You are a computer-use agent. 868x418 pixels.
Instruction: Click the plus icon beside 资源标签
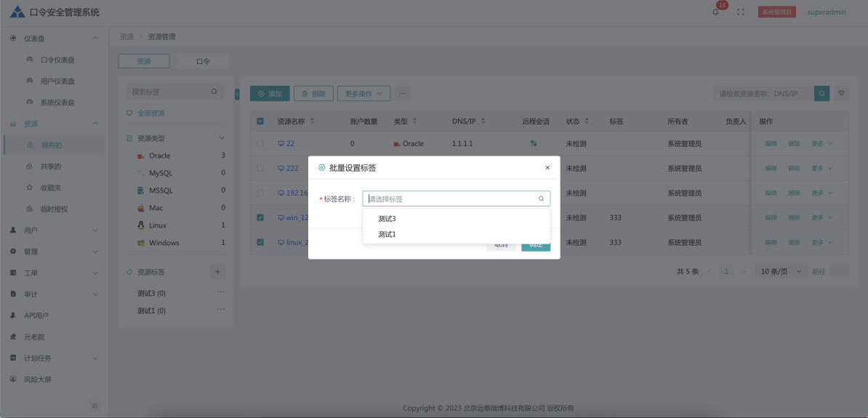coord(217,272)
